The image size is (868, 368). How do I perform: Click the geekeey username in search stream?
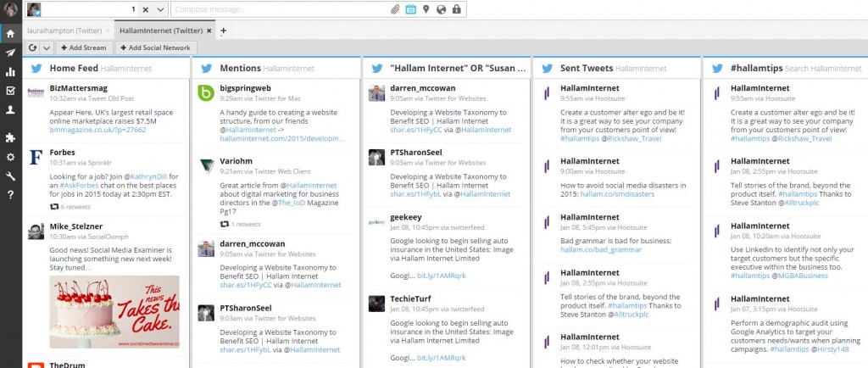[406, 217]
